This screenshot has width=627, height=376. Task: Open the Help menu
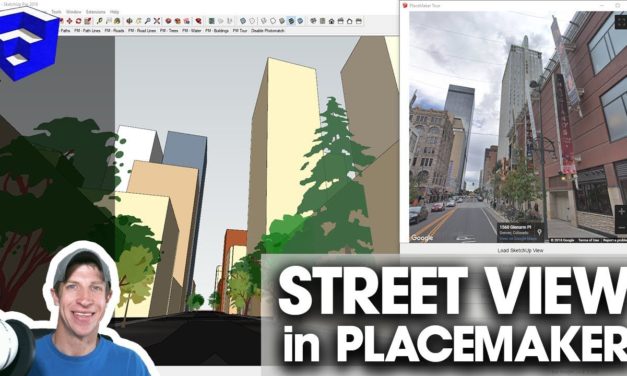pyautogui.click(x=114, y=12)
